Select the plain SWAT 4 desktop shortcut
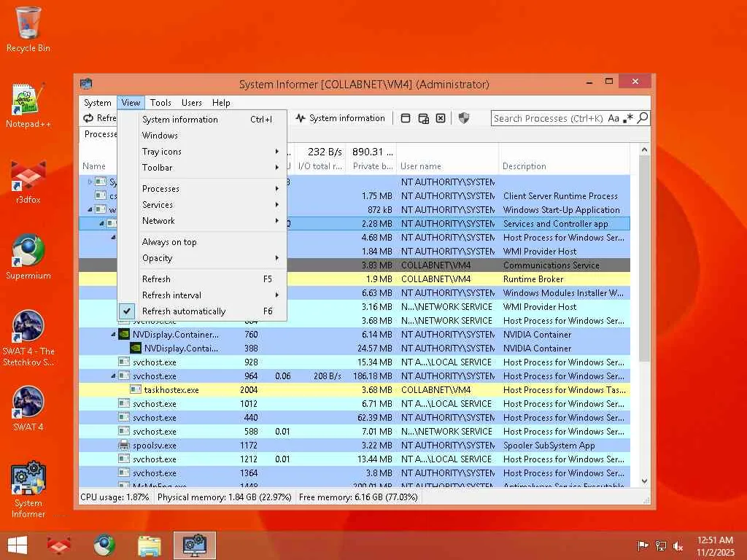This screenshot has width=747, height=560. [x=28, y=408]
